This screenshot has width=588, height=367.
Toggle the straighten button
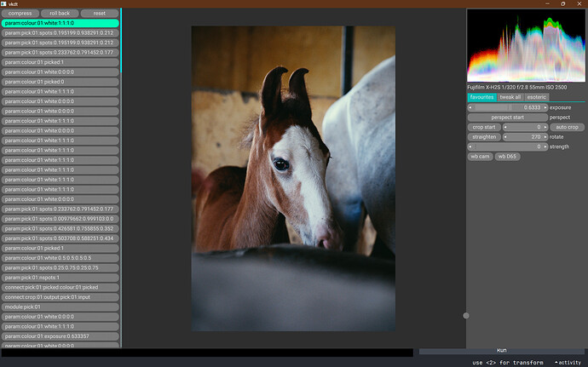coord(484,136)
